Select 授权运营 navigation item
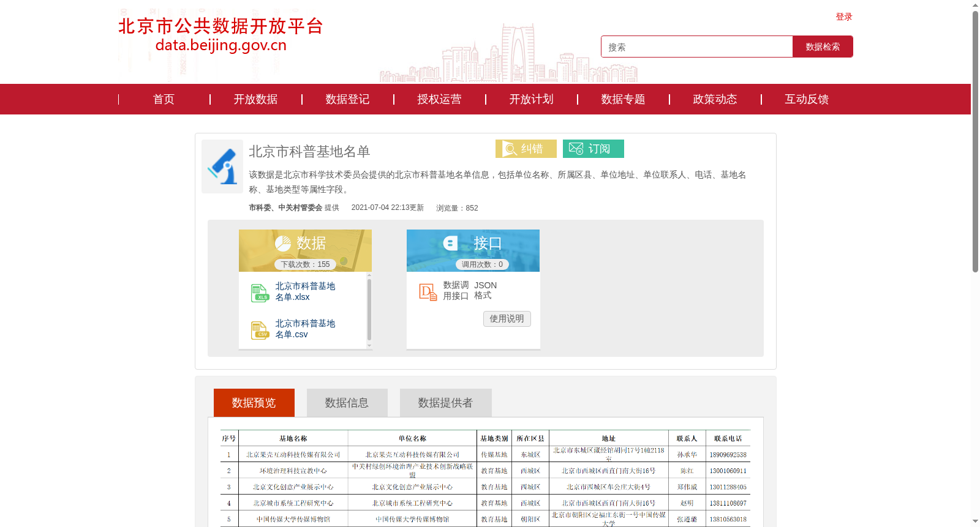This screenshot has height=527, width=980. pos(439,99)
